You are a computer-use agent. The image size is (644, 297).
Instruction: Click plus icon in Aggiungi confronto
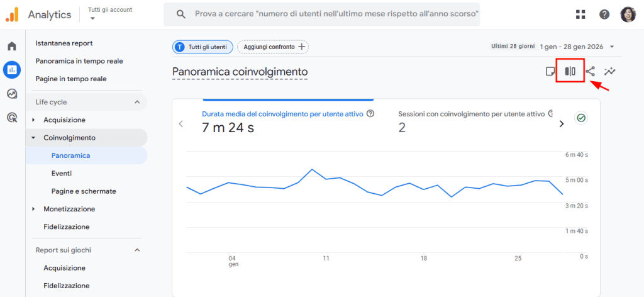pos(301,47)
